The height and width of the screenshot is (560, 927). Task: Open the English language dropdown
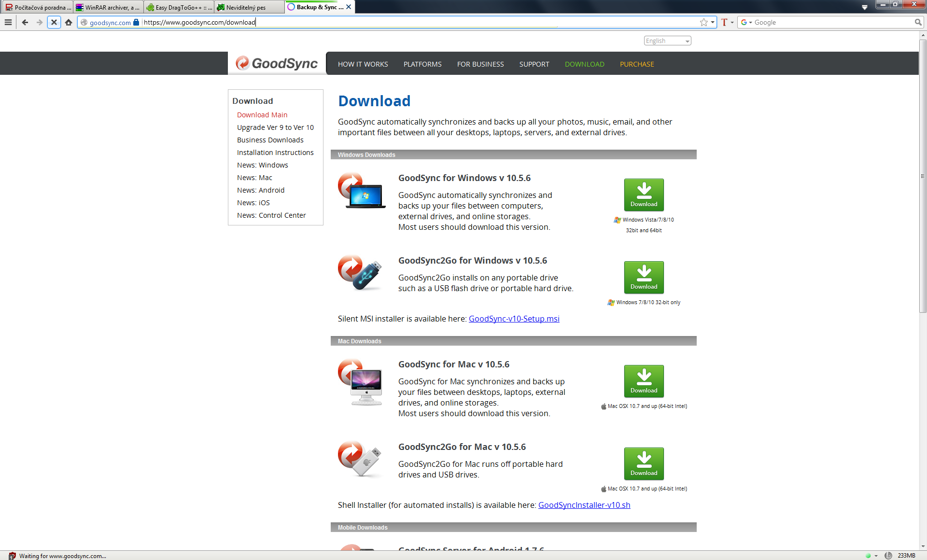click(x=667, y=41)
